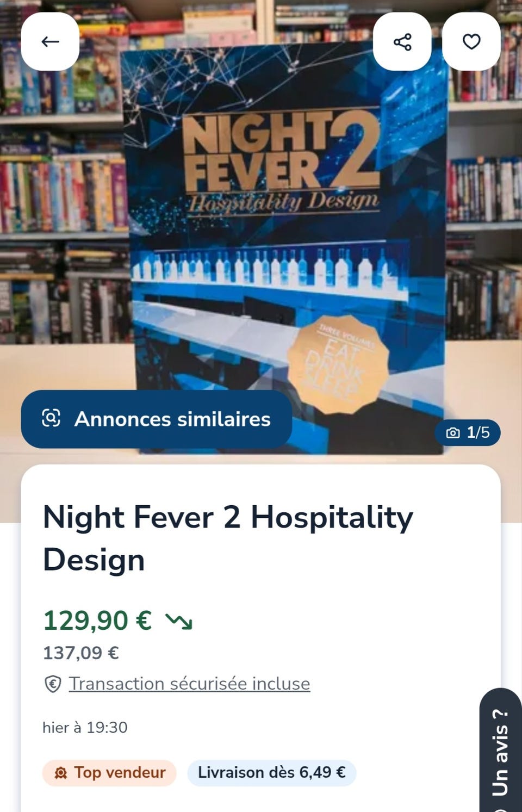Click the 129,90 € price
The height and width of the screenshot is (812, 522).
coord(97,620)
